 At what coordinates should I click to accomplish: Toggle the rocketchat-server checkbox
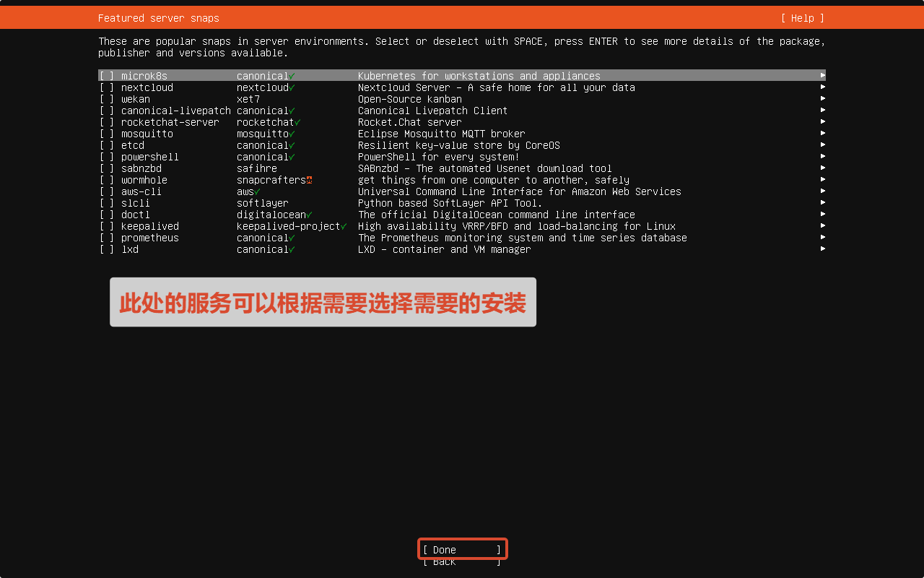107,122
